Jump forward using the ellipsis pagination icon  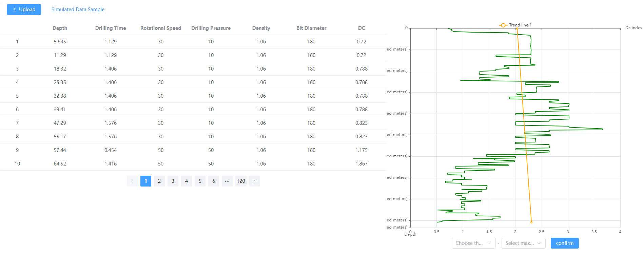pos(227,181)
